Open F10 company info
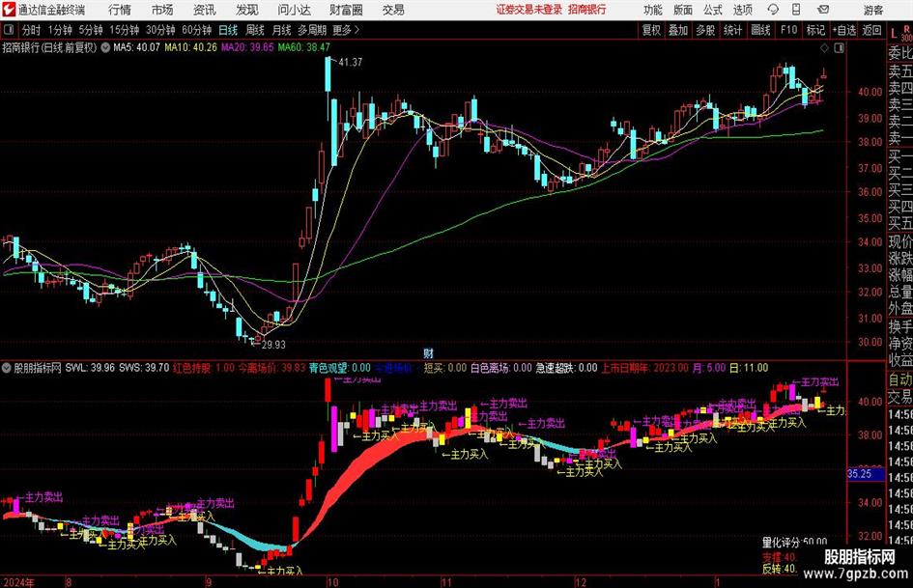The width and height of the screenshot is (913, 588). 788,30
